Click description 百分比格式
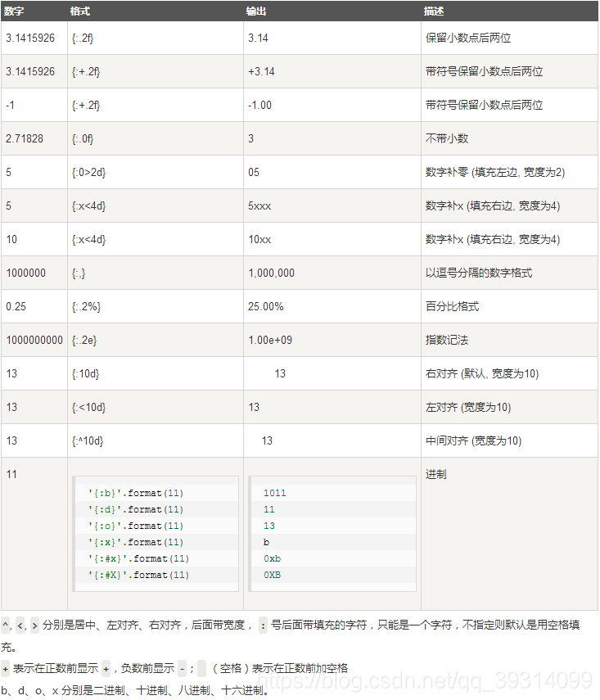The image size is (600, 700). click(452, 307)
